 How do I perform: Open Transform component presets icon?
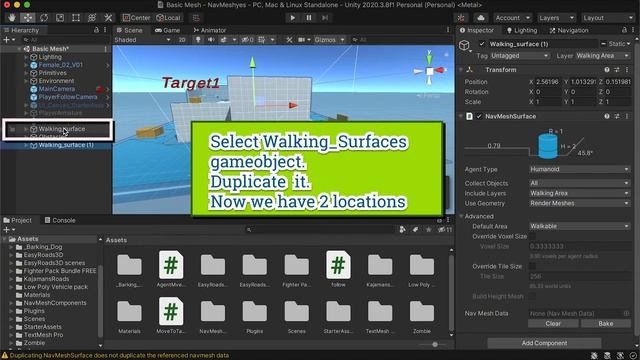[x=617, y=70]
